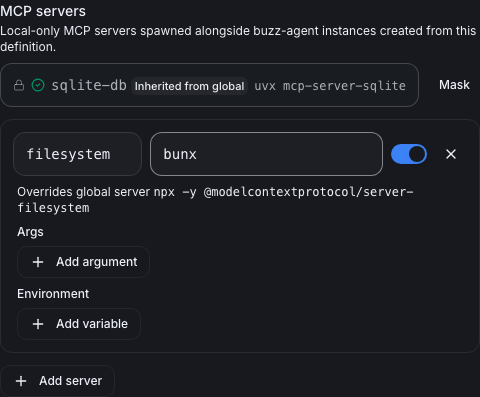The width and height of the screenshot is (480, 397).
Task: Mask the inherited sqlite-db server
Action: (x=454, y=85)
